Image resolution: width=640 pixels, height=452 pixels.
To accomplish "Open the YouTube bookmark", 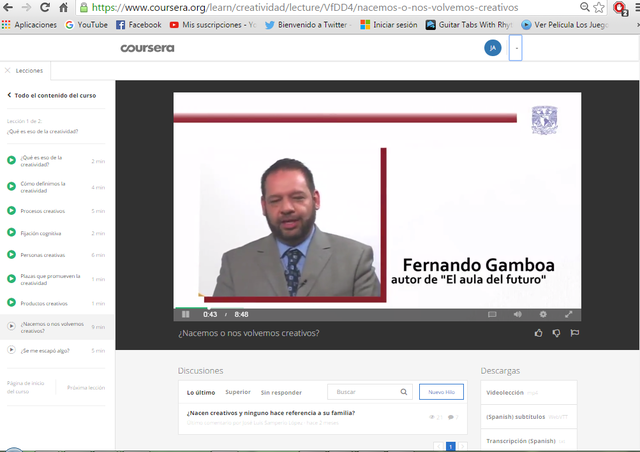I will pos(87,25).
